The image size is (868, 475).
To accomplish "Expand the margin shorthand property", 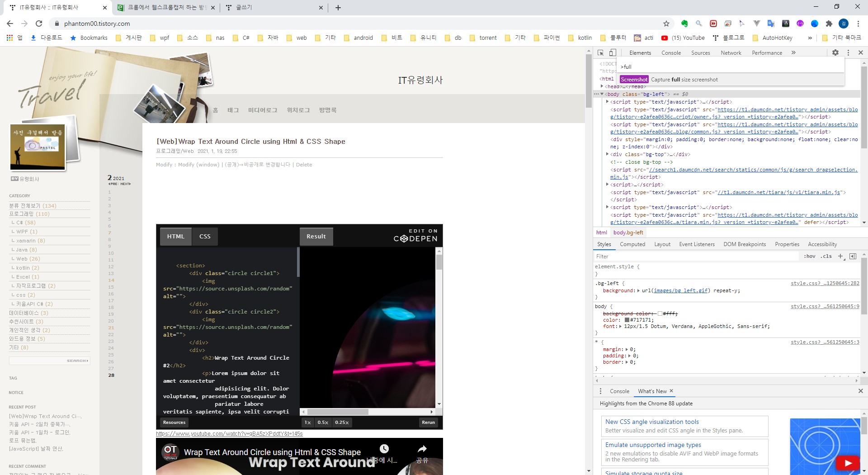I will (x=627, y=349).
